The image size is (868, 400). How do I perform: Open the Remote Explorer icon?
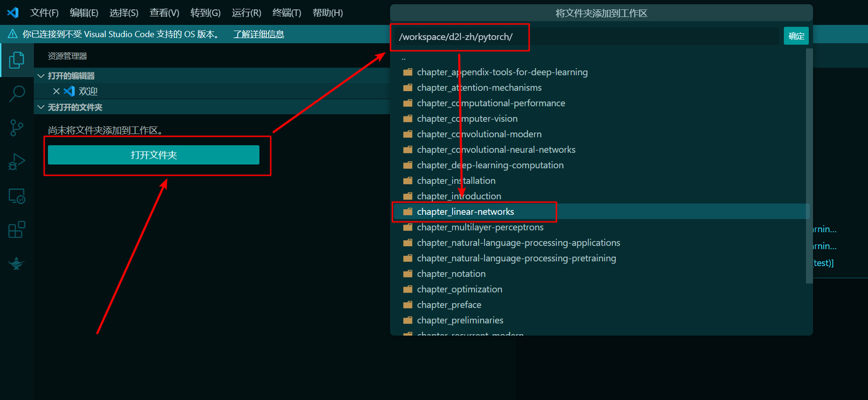16,195
